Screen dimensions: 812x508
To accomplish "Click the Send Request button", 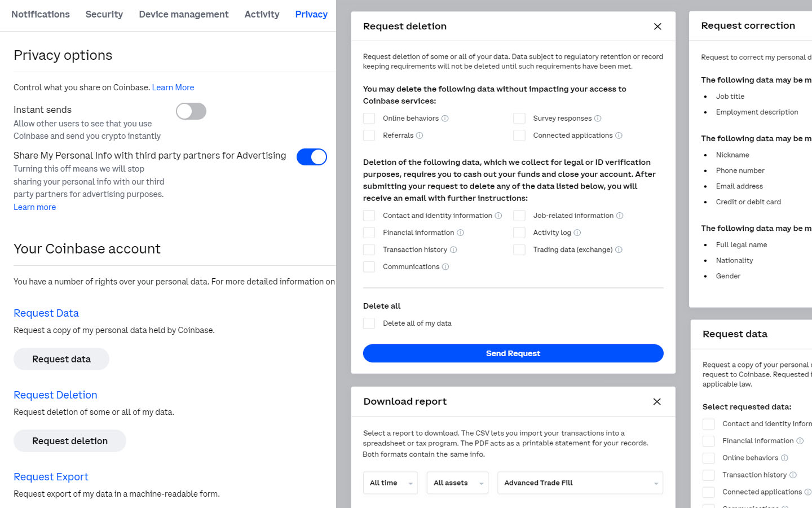I will tap(513, 353).
